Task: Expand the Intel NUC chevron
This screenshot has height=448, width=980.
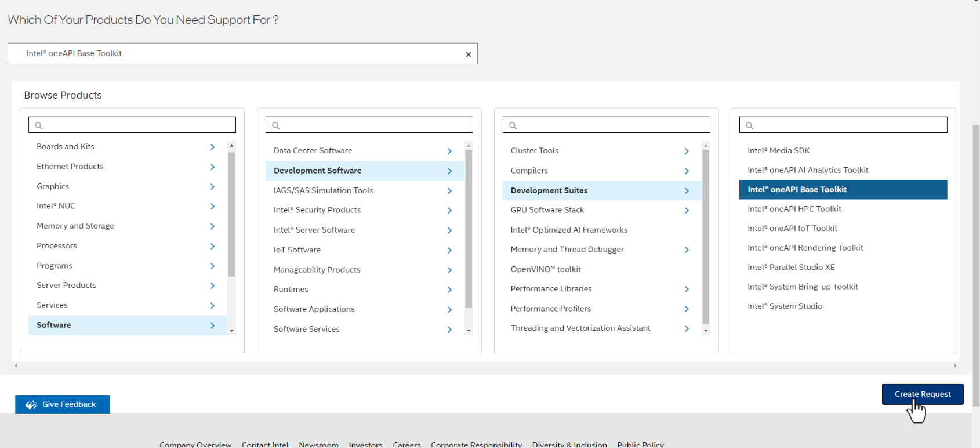Action: (212, 206)
